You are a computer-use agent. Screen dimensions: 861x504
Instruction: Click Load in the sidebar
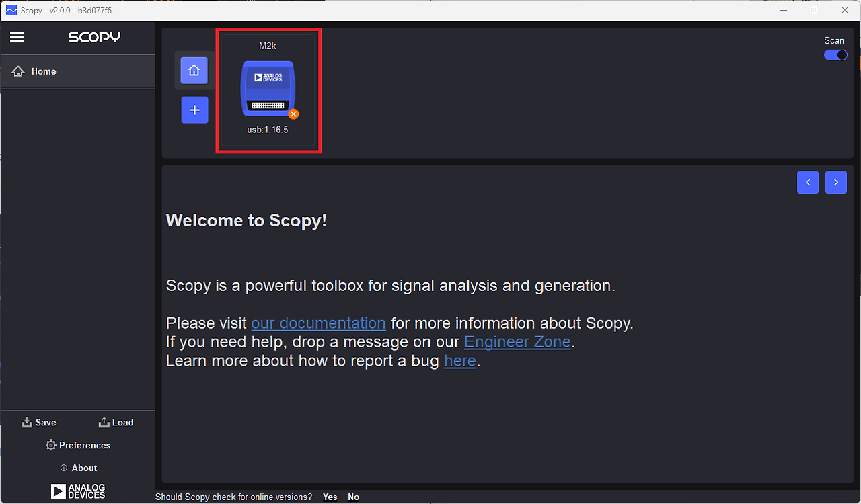[x=116, y=423]
